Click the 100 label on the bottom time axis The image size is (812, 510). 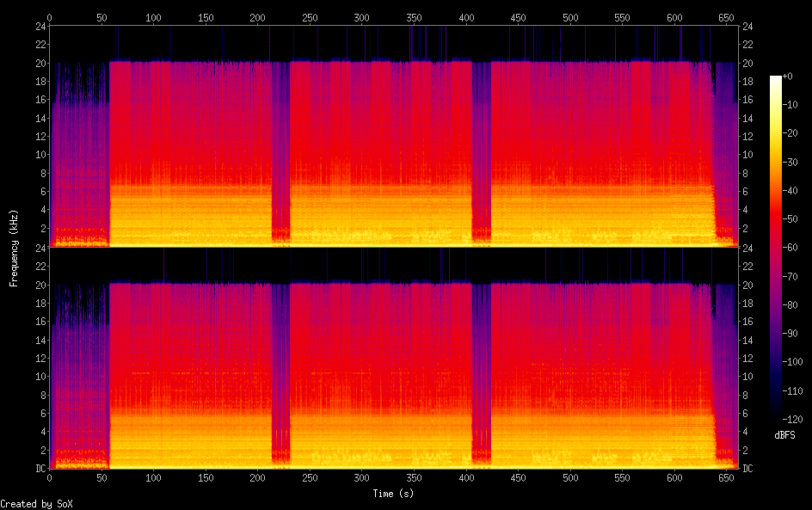click(153, 477)
